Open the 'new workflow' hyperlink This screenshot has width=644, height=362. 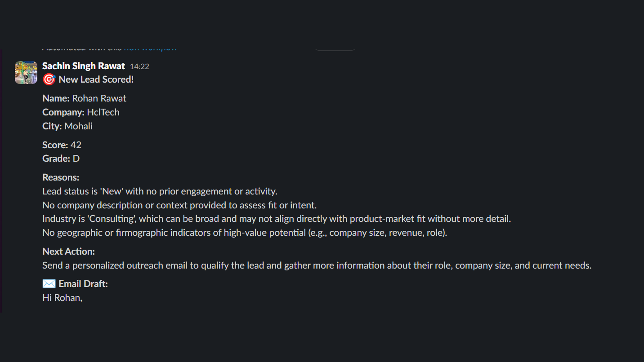150,47
